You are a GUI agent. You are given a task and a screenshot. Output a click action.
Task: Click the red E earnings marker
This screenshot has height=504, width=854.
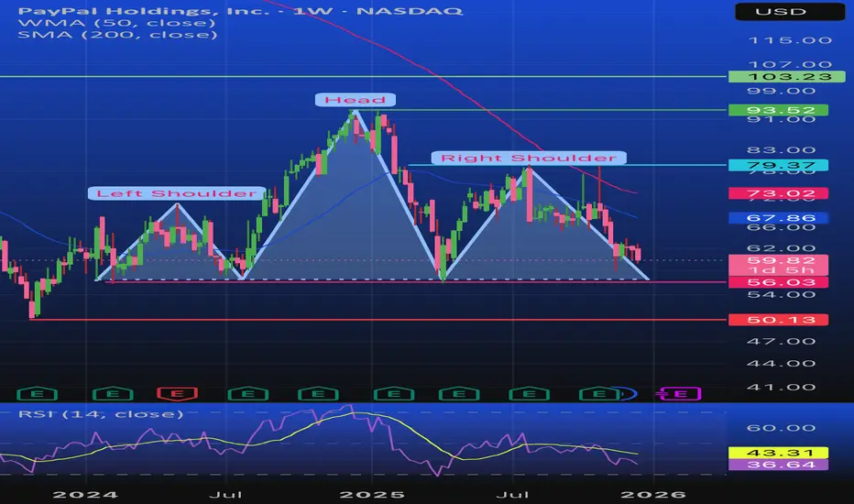tap(177, 393)
